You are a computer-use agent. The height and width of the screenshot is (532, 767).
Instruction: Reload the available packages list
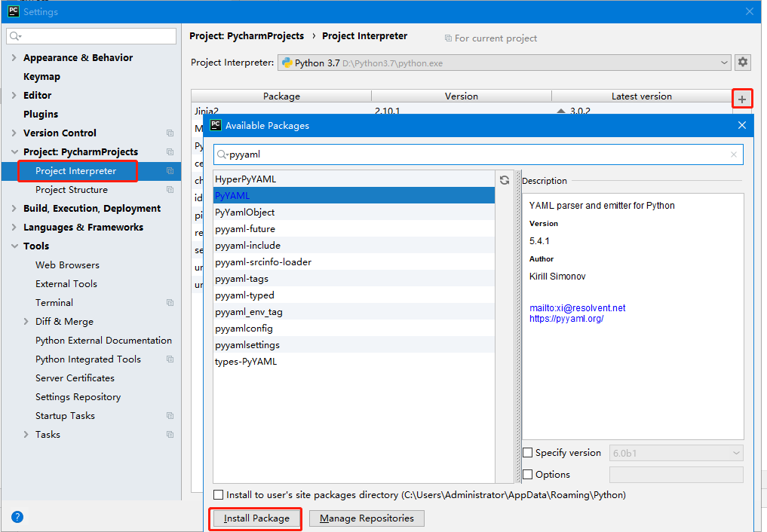tap(505, 180)
